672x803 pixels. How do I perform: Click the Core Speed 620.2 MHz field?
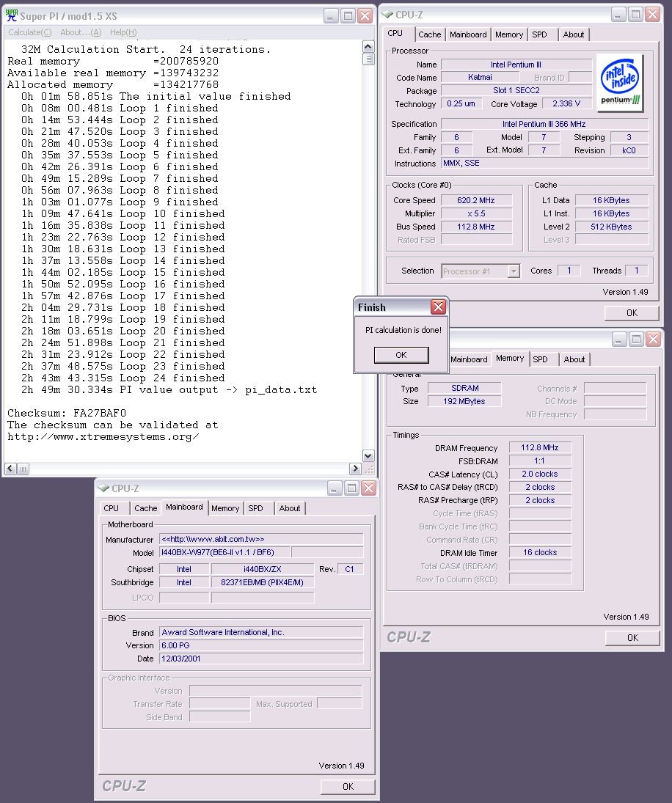476,200
